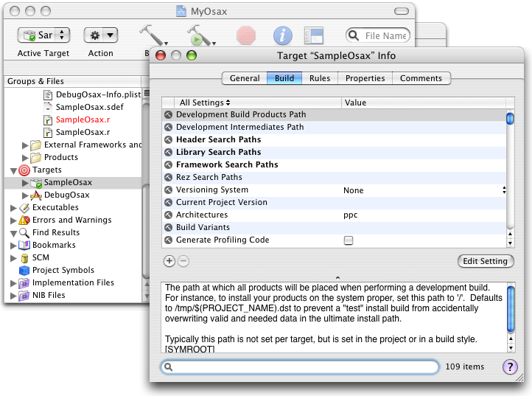Select the Current Project Version row
Image resolution: width=532 pixels, height=396 pixels.
tap(334, 202)
